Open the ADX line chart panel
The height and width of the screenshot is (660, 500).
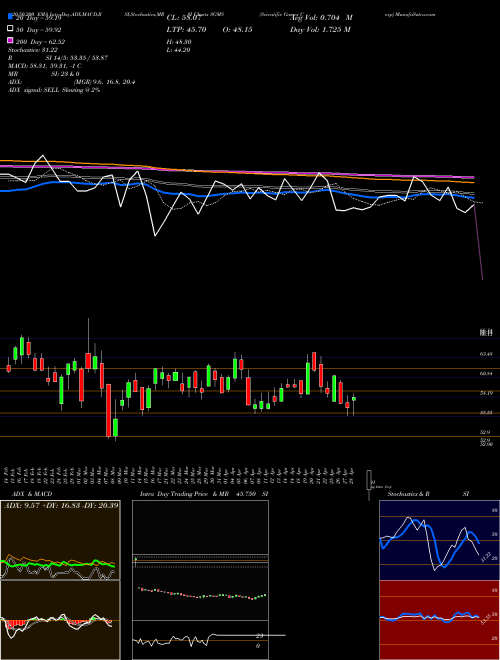pos(60,540)
